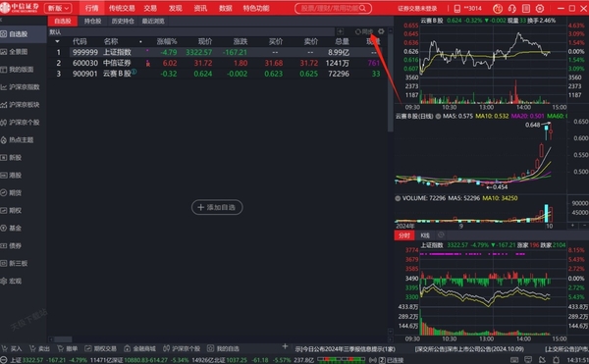The height and width of the screenshot is (364, 589).
Task: Click the mobile phone account icon
Action: click(457, 8)
